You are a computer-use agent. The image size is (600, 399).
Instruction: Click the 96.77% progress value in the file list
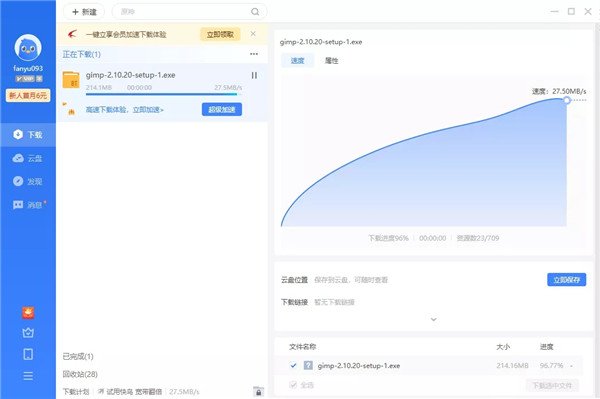coord(551,366)
